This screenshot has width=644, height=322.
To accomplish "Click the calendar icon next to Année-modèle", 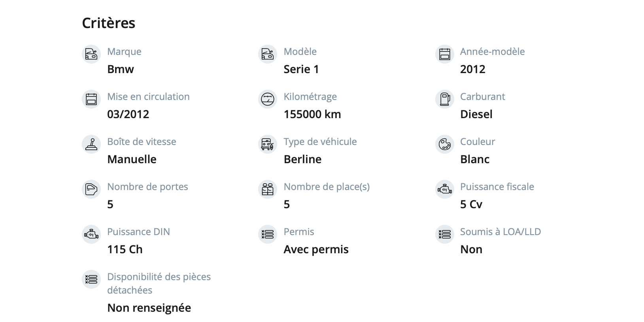I will pyautogui.click(x=445, y=54).
